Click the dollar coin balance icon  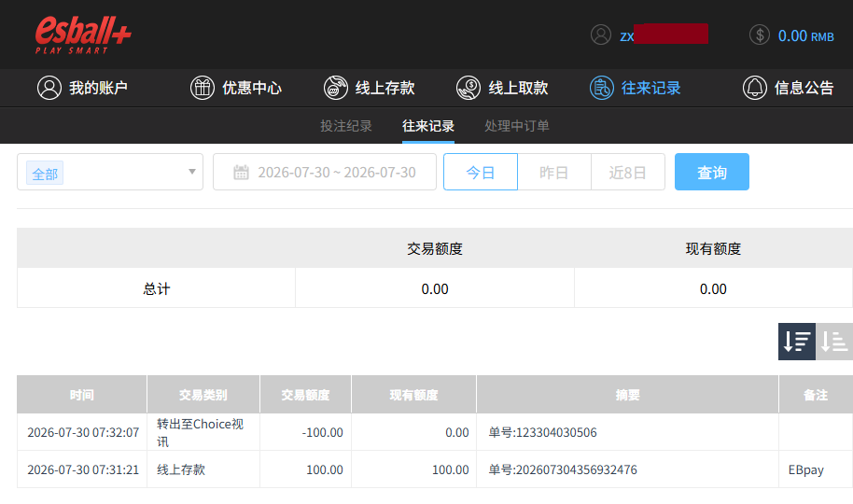(x=760, y=35)
